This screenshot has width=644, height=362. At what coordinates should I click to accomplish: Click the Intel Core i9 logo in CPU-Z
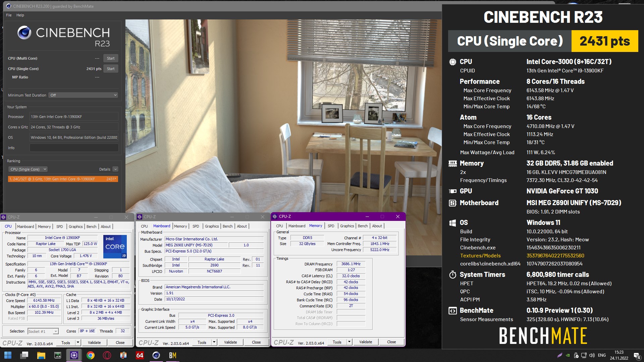115,246
